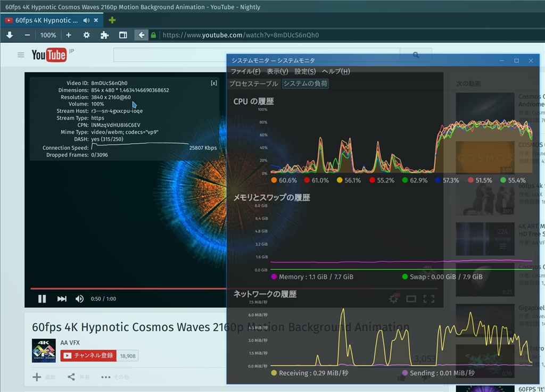Click the YouTube search magnifier button
Screen dimensions: 545x392
(x=416, y=55)
